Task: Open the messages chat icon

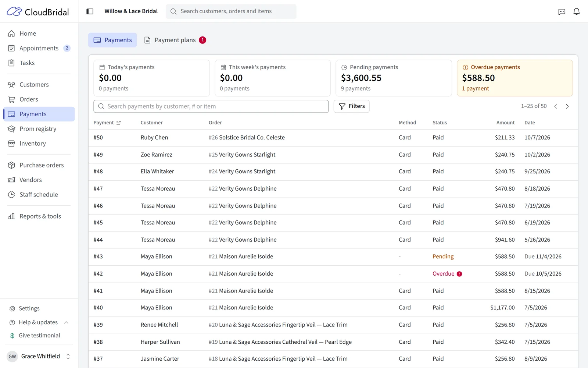Action: tap(562, 12)
